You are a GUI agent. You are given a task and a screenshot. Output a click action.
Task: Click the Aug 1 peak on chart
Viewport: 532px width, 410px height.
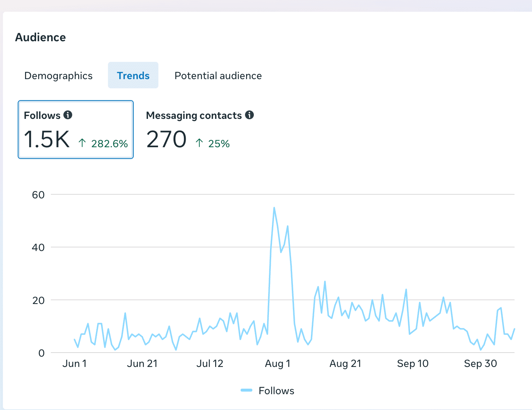point(274,208)
